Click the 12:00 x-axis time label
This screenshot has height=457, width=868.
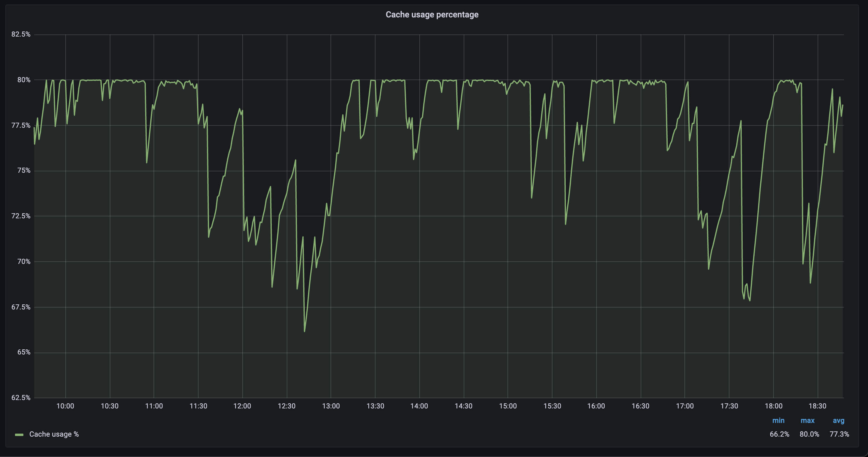coord(242,406)
